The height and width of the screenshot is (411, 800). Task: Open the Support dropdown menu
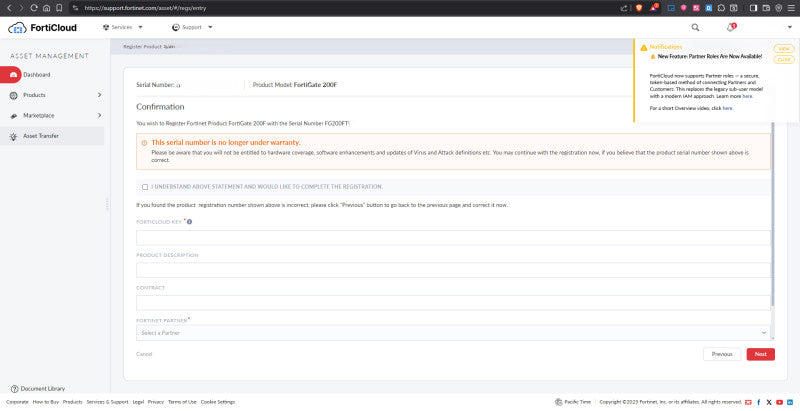coord(192,27)
